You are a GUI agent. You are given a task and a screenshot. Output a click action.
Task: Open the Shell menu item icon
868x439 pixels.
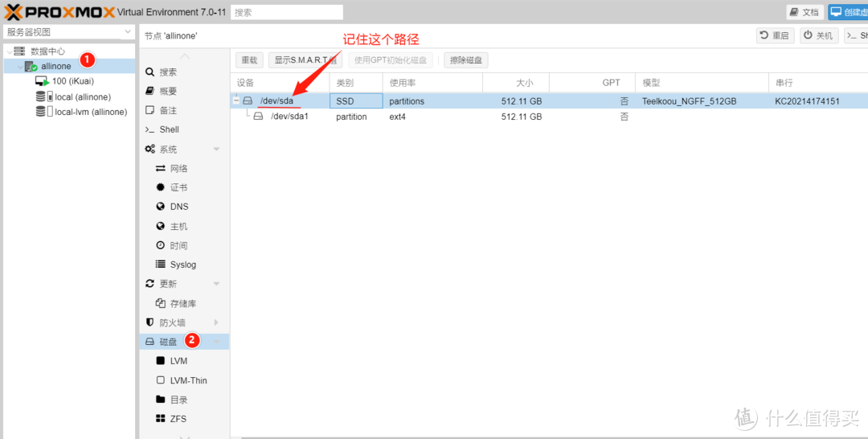(x=149, y=129)
